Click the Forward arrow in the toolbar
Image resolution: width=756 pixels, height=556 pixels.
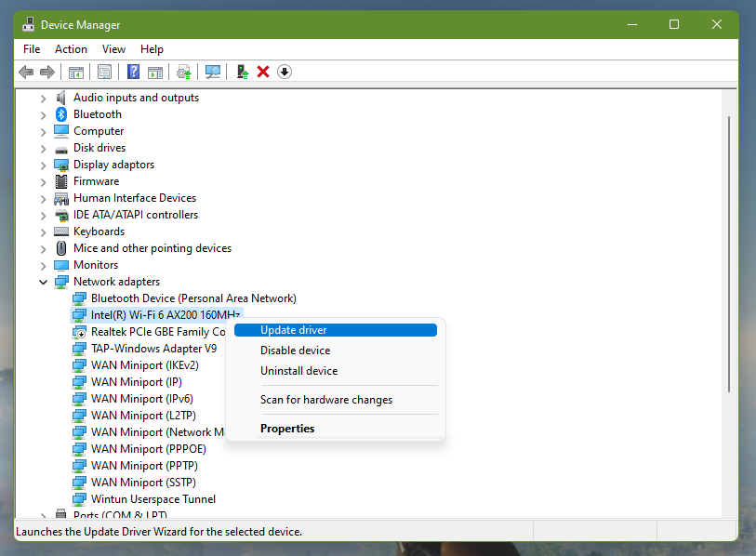47,72
